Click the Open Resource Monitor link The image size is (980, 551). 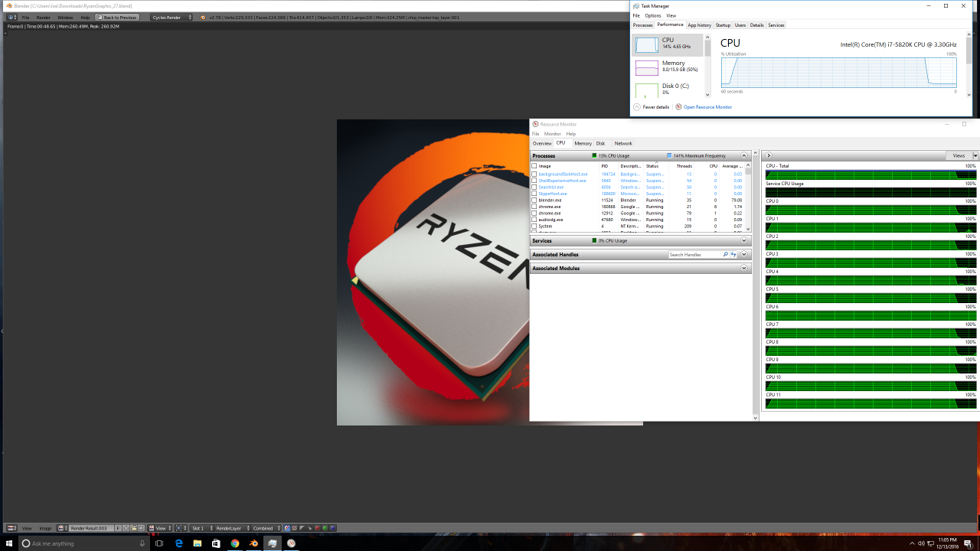click(707, 107)
